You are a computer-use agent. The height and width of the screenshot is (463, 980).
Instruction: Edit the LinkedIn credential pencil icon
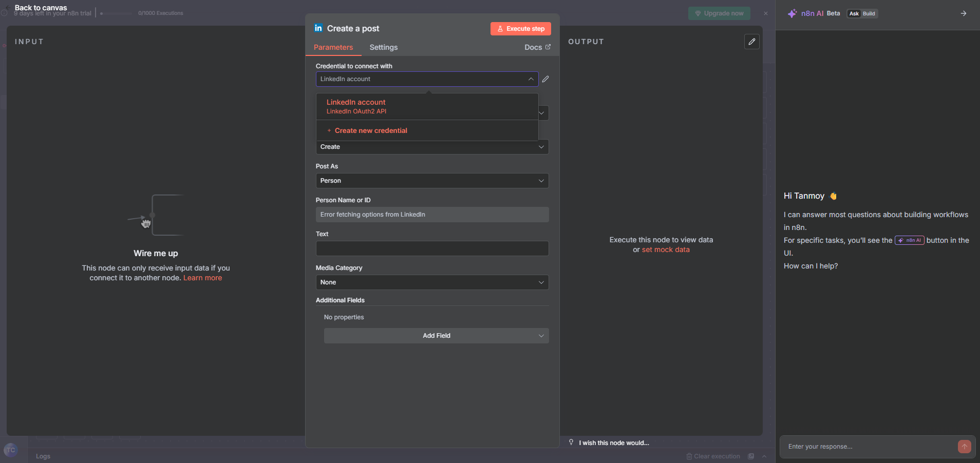click(x=545, y=79)
